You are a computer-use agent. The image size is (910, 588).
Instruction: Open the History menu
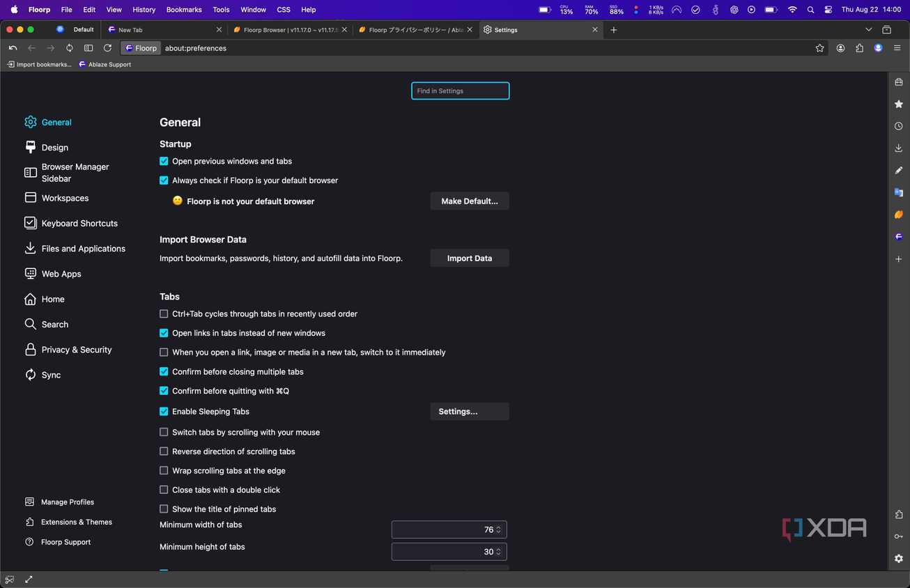coord(144,10)
